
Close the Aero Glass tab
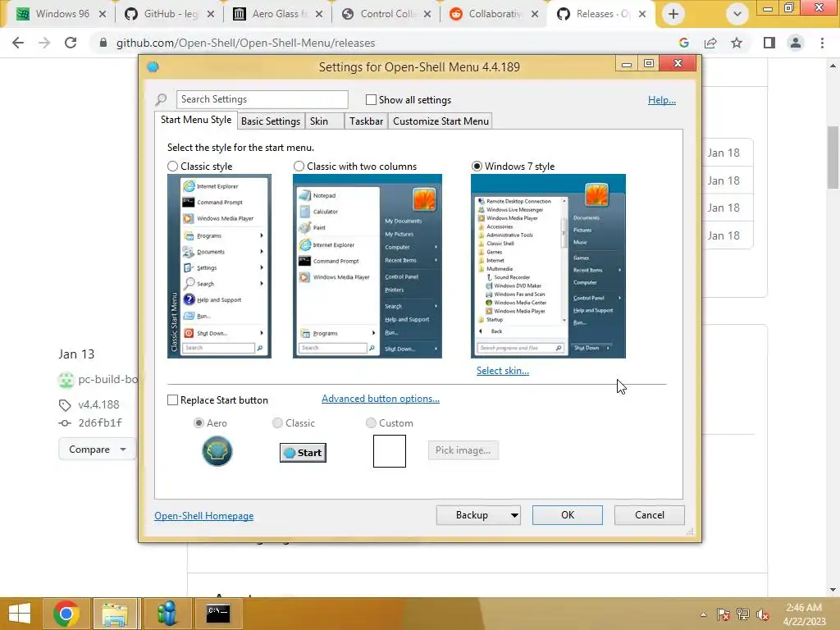click(319, 15)
